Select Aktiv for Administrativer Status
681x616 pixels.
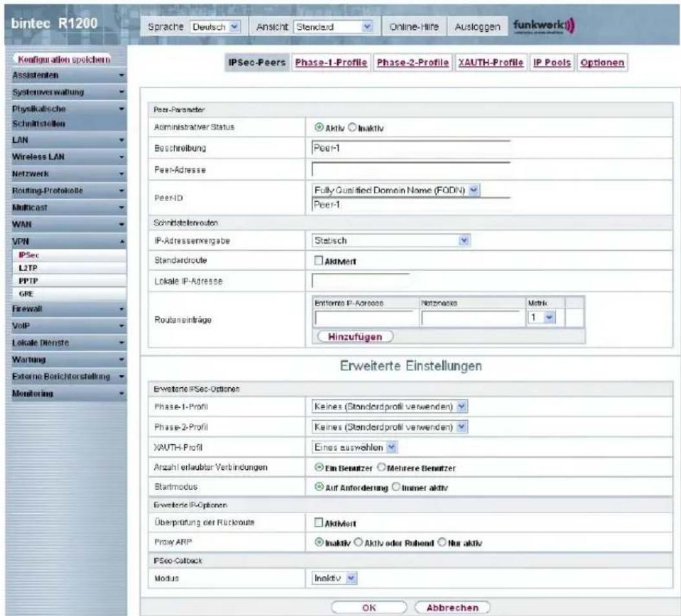(319, 127)
